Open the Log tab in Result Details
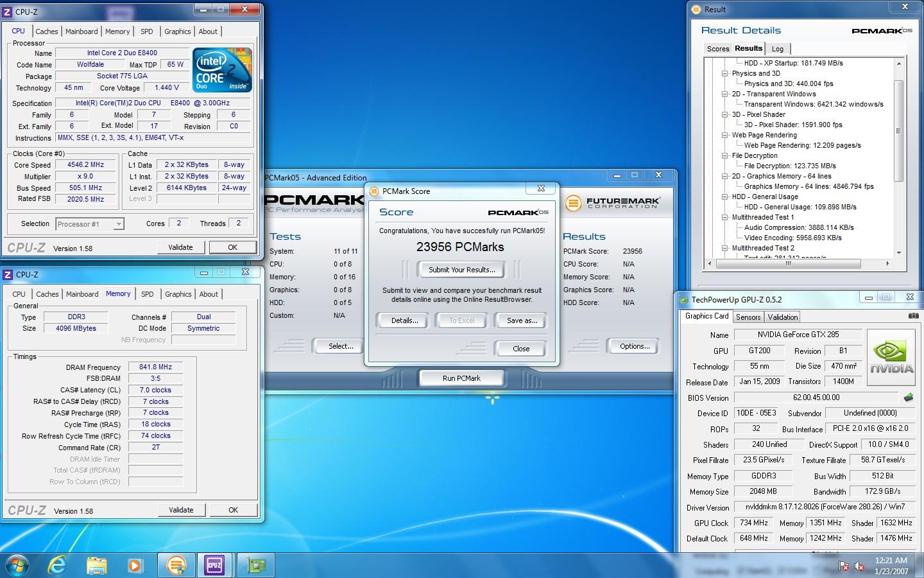The width and height of the screenshot is (924, 578). 778,49
